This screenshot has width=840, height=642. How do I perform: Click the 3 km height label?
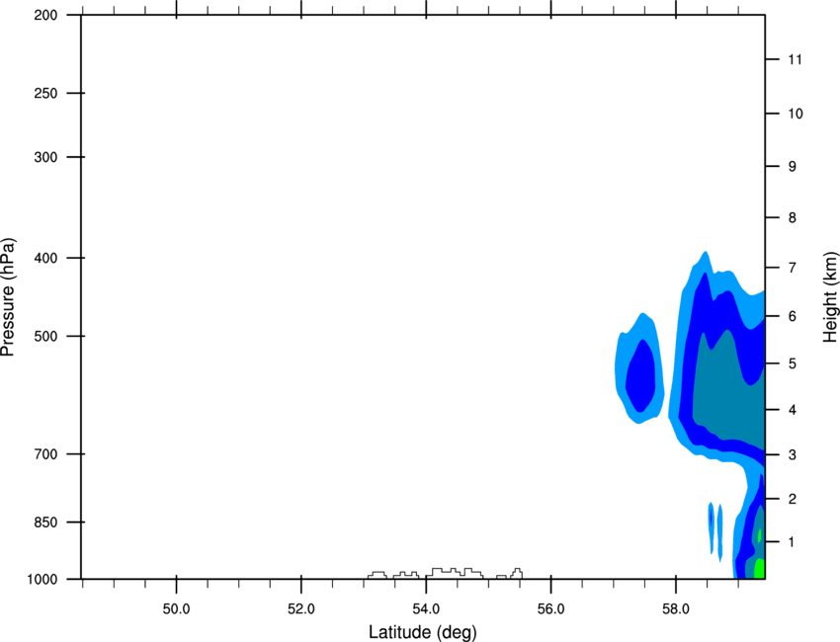point(793,455)
